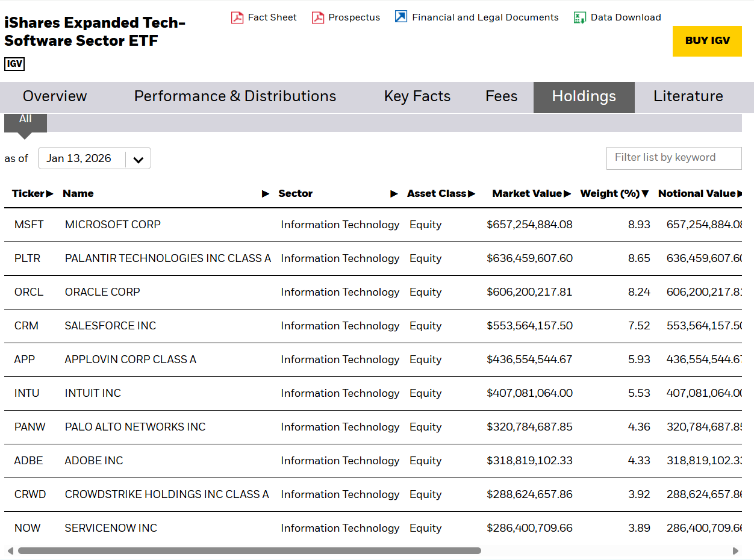Sort by the Notional Value column header
This screenshot has height=560, width=754.
(x=700, y=193)
